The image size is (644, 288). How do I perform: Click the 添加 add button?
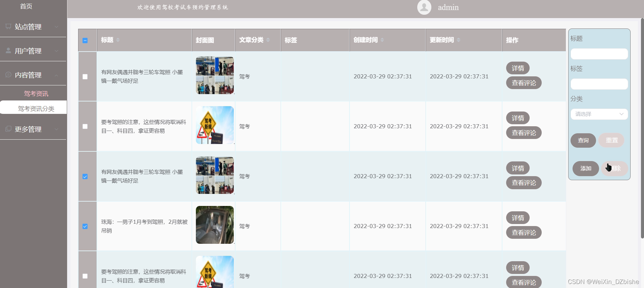[586, 168]
